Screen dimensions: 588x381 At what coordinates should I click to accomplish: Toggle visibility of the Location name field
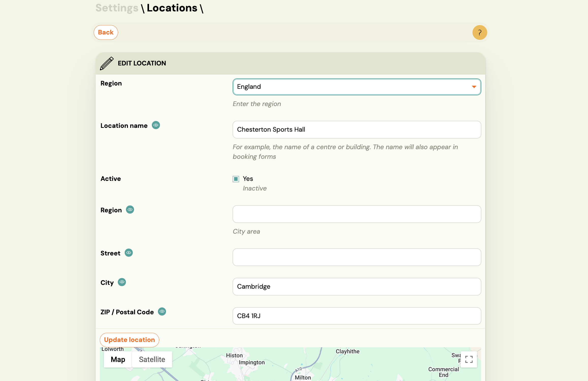click(156, 125)
